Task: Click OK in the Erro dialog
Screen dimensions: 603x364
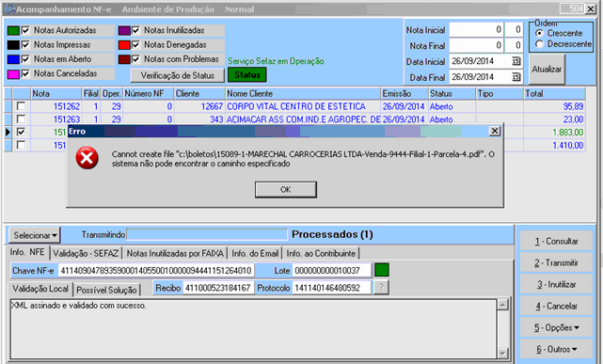Action: [x=286, y=189]
